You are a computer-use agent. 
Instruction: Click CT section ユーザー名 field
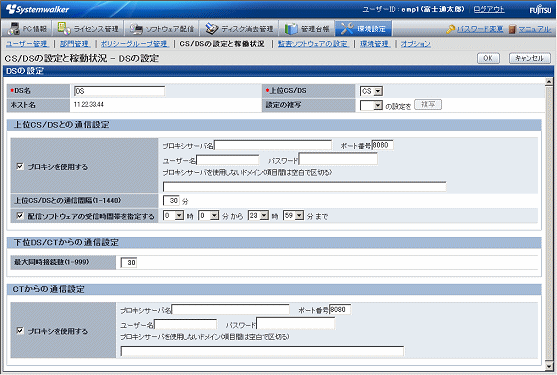point(185,324)
